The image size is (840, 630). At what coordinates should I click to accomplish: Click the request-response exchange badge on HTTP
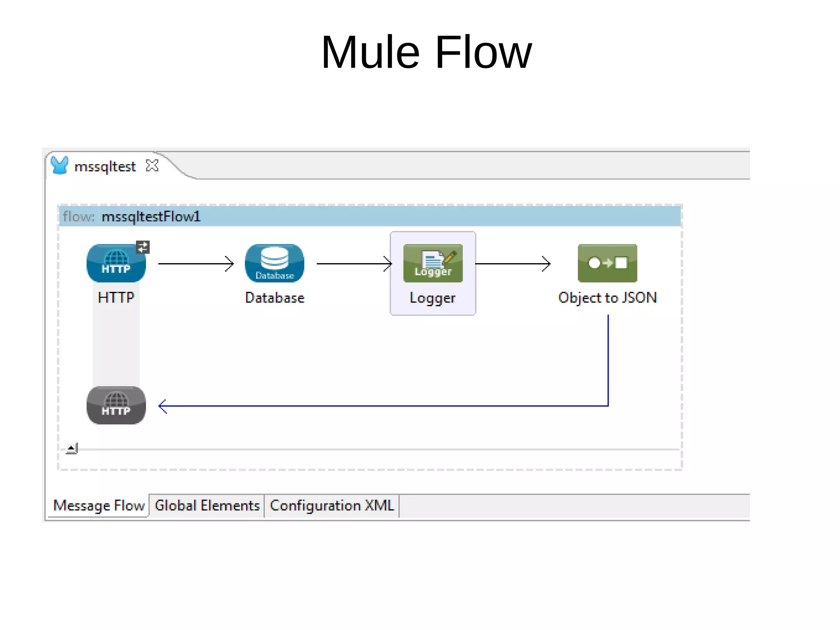click(x=143, y=247)
